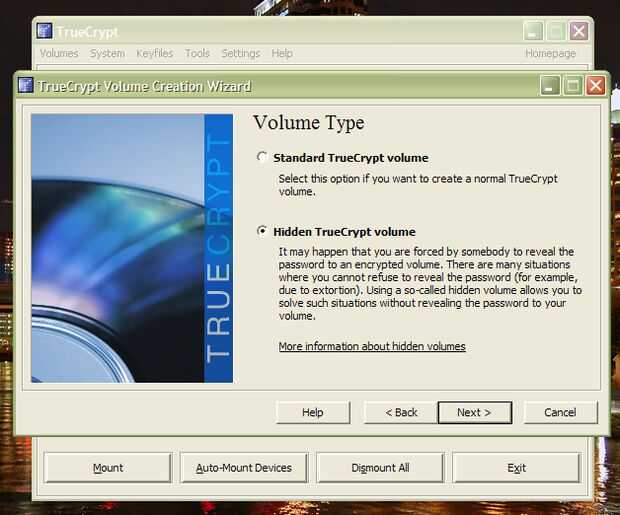Click the 'It may happen that you are forced' paragraph
The width and height of the screenshot is (620, 515).
430,284
